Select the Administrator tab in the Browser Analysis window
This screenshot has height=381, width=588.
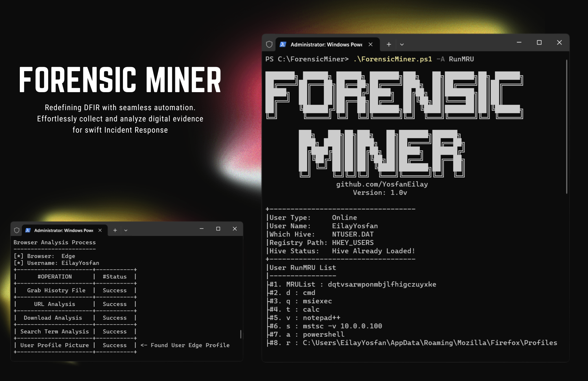pyautogui.click(x=64, y=230)
